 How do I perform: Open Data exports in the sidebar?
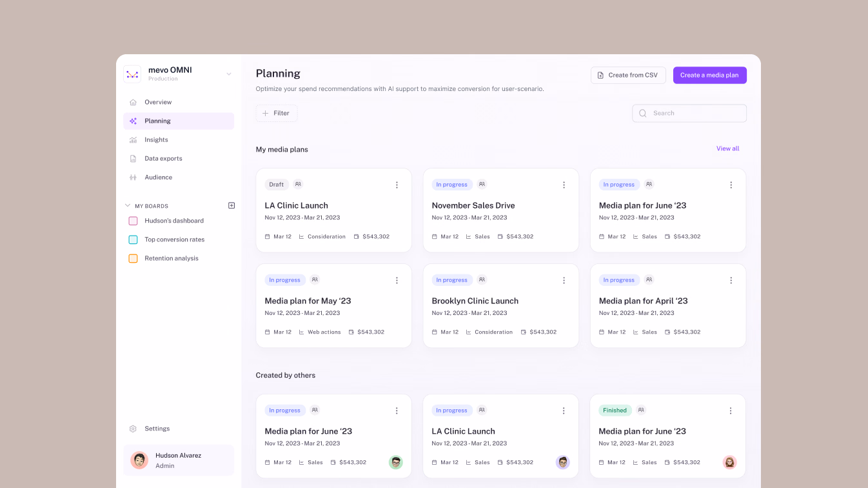179,158
